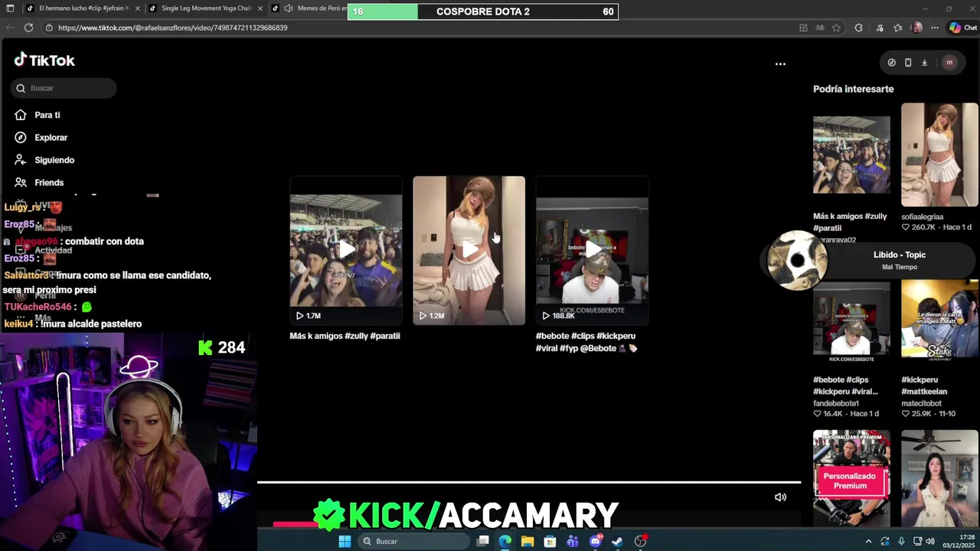This screenshot has width=980, height=551.
Task: Open browser settings three-dots menu
Action: pyautogui.click(x=934, y=28)
